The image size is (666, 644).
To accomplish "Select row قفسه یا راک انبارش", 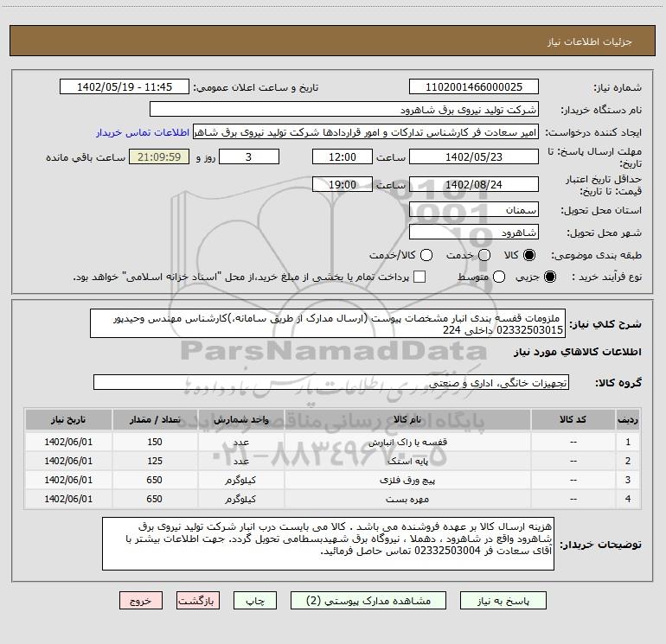I will [333, 442].
